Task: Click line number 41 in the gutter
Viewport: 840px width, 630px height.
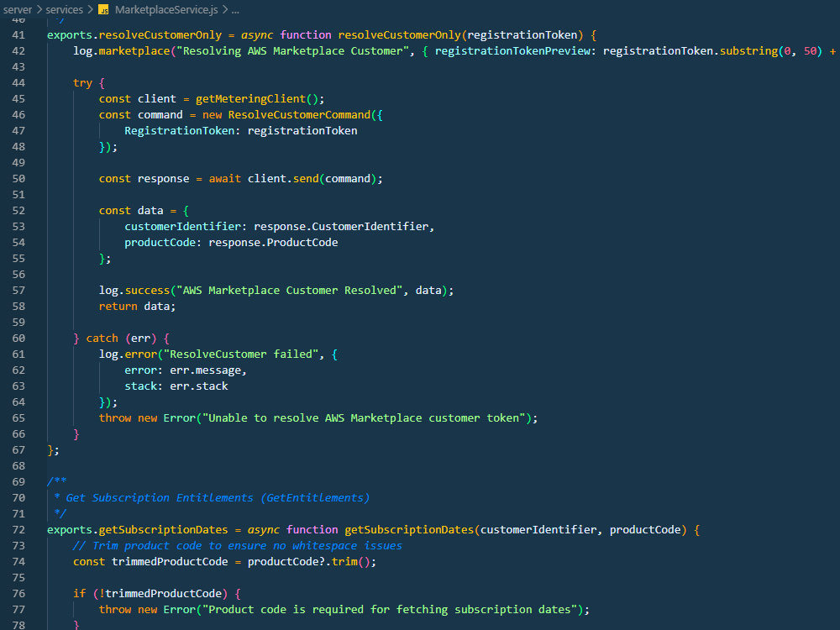Action: pos(18,34)
